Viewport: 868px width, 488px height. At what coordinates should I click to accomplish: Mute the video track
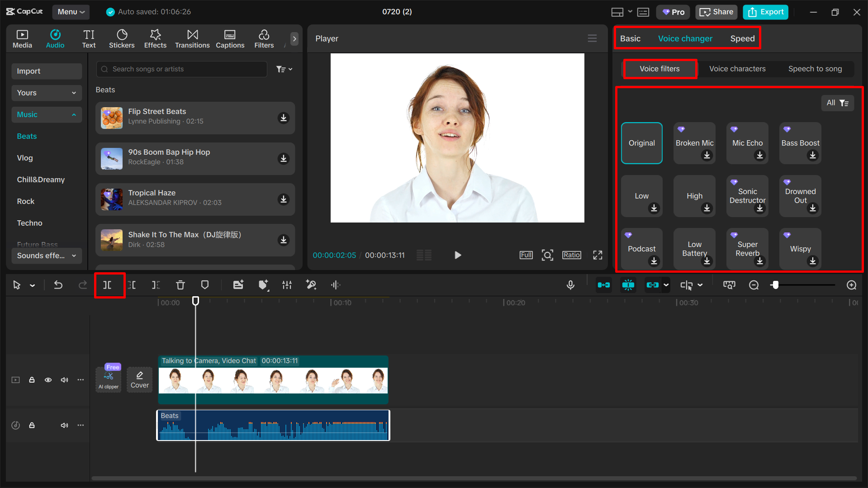[64, 380]
